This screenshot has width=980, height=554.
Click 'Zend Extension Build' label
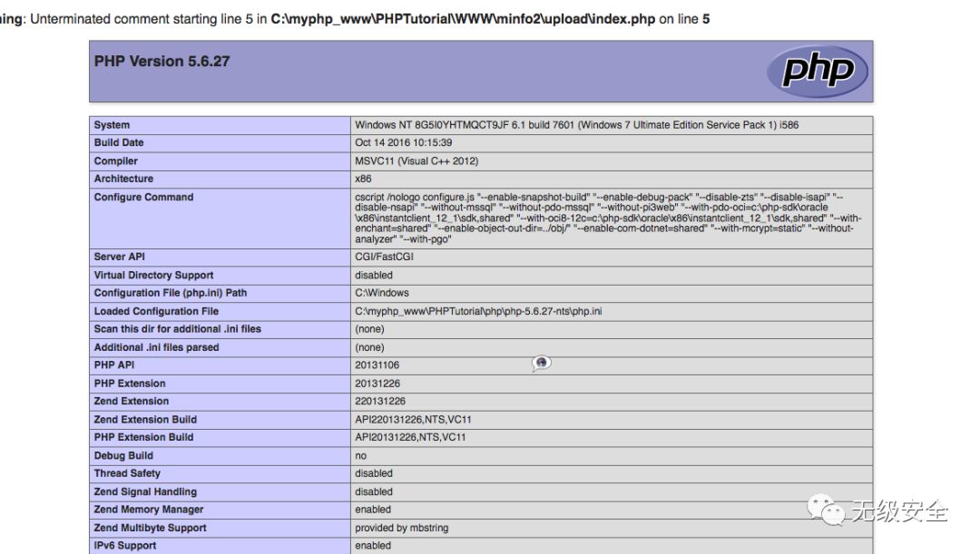coord(145,420)
